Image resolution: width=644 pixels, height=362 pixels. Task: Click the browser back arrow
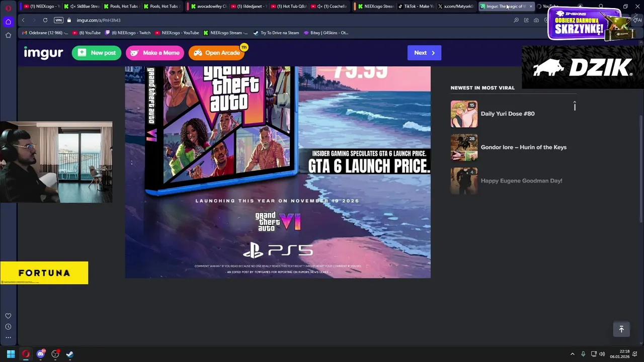click(x=23, y=20)
